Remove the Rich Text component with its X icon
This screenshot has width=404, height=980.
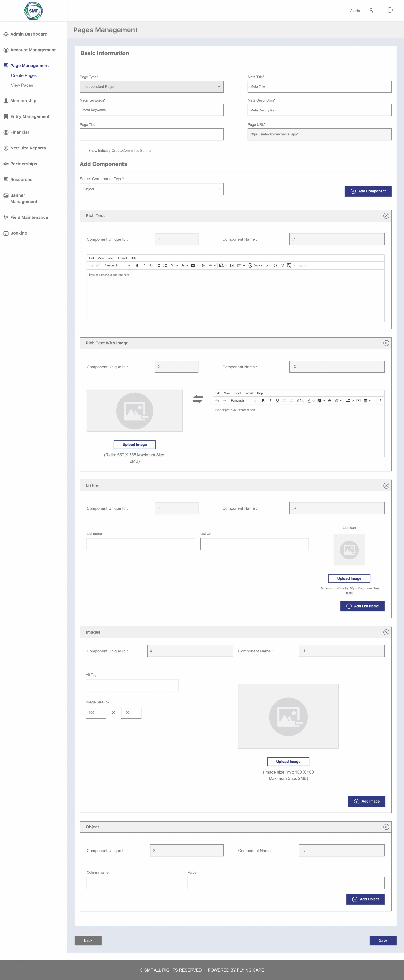[386, 216]
